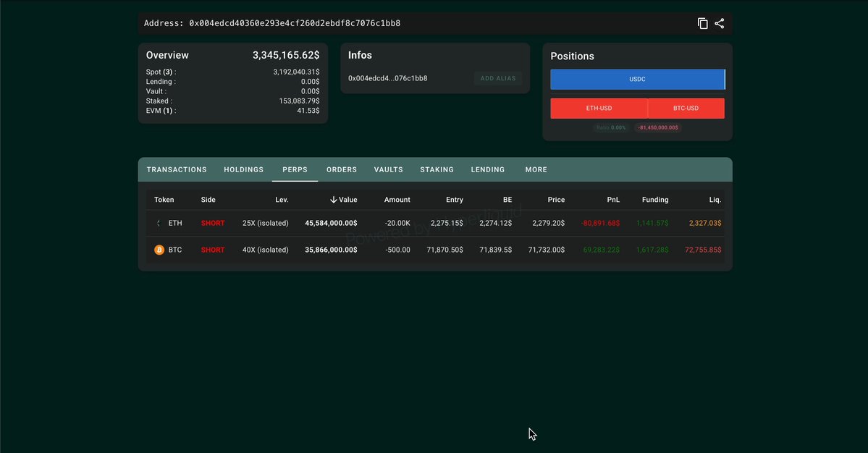Click the ETH position value 45,584,000.00$
The height and width of the screenshot is (453, 868).
click(331, 224)
